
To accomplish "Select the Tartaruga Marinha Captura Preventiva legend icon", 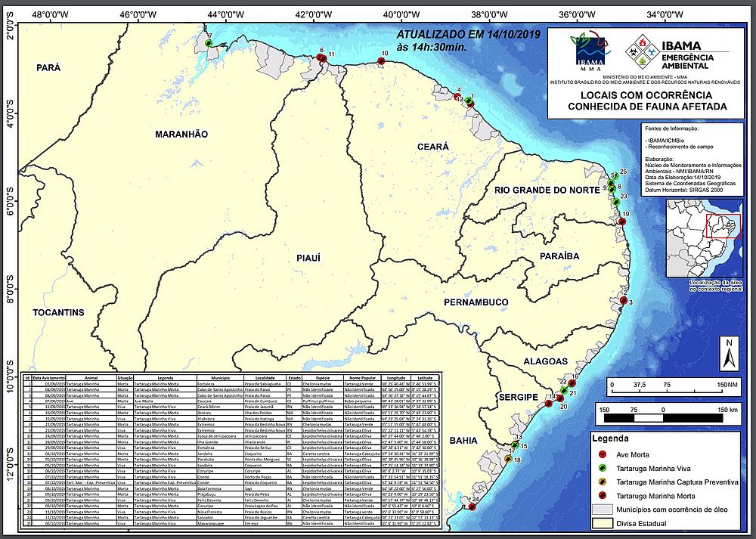I will pyautogui.click(x=603, y=482).
